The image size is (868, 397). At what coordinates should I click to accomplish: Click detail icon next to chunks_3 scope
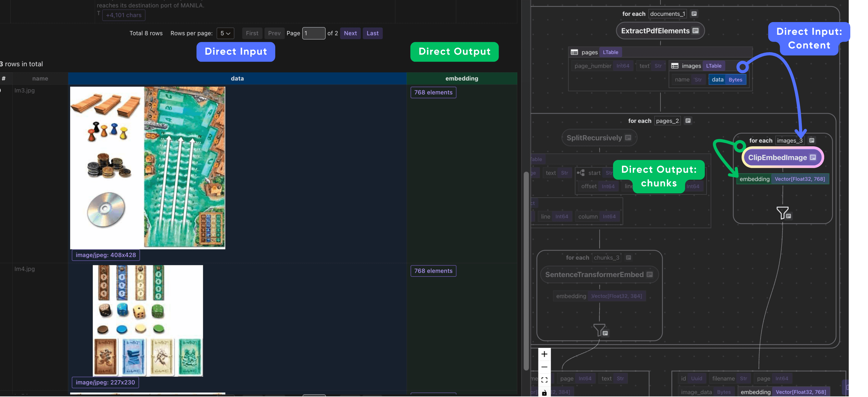pyautogui.click(x=628, y=258)
